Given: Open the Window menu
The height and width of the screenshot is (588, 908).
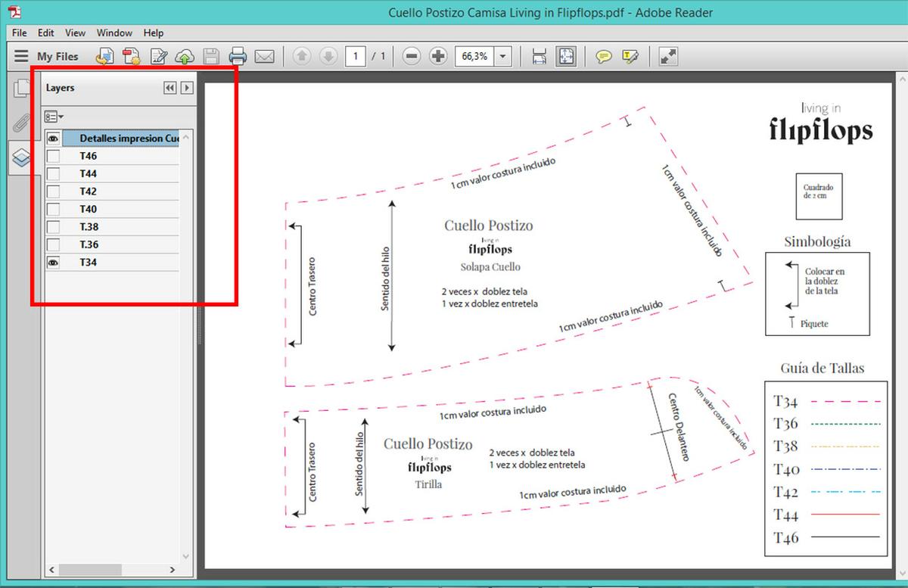Looking at the screenshot, I should (114, 33).
